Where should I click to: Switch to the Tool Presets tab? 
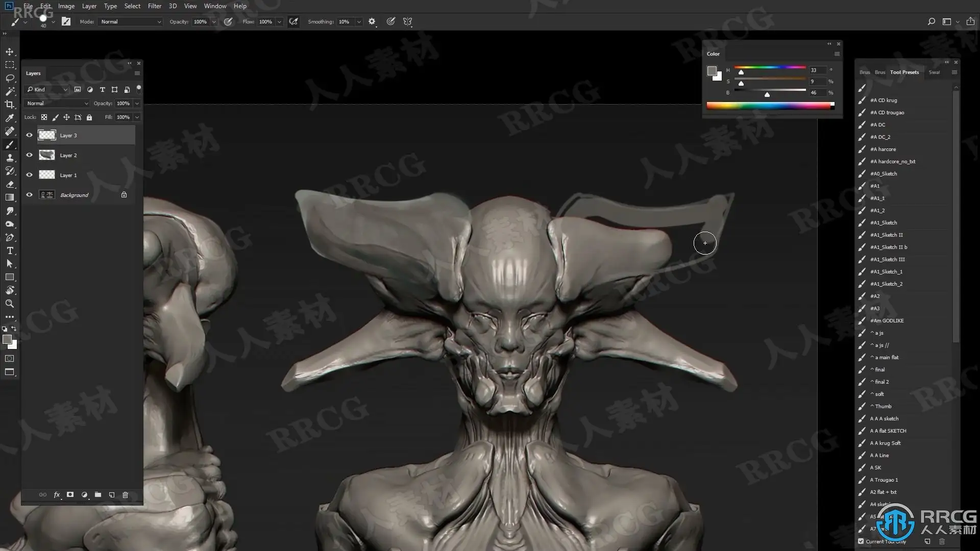click(904, 72)
